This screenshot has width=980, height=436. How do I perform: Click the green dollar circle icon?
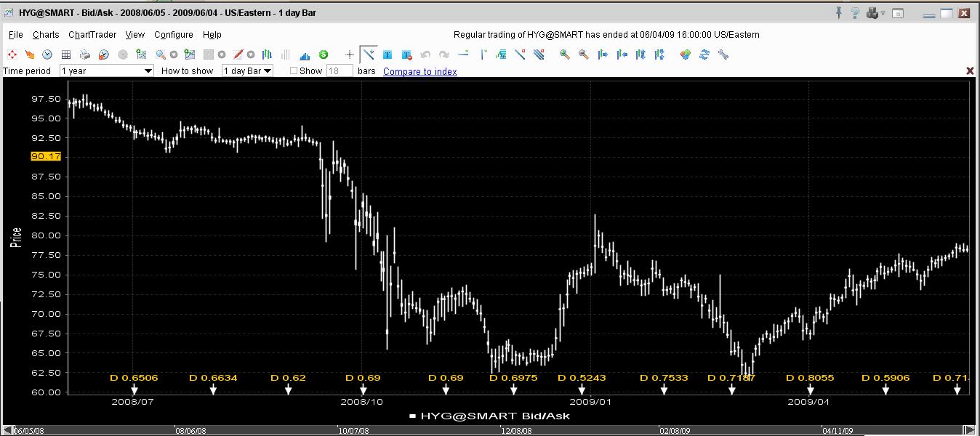(324, 54)
